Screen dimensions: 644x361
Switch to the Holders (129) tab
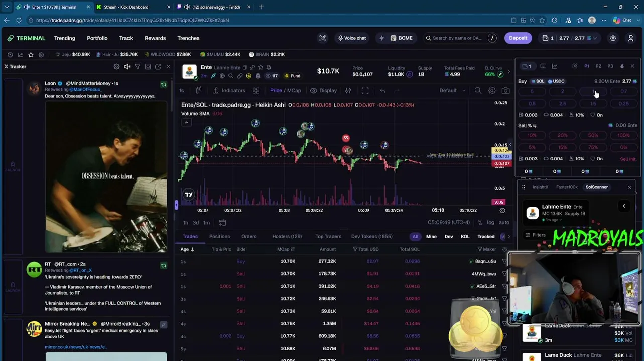pos(287,237)
